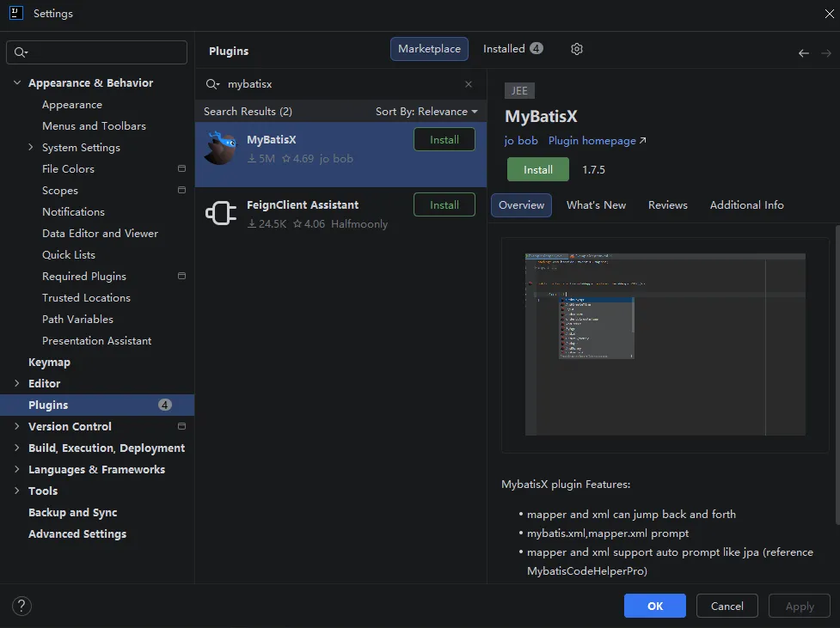840x628 pixels.
Task: Click the settings search magnifier icon
Action: 21,52
